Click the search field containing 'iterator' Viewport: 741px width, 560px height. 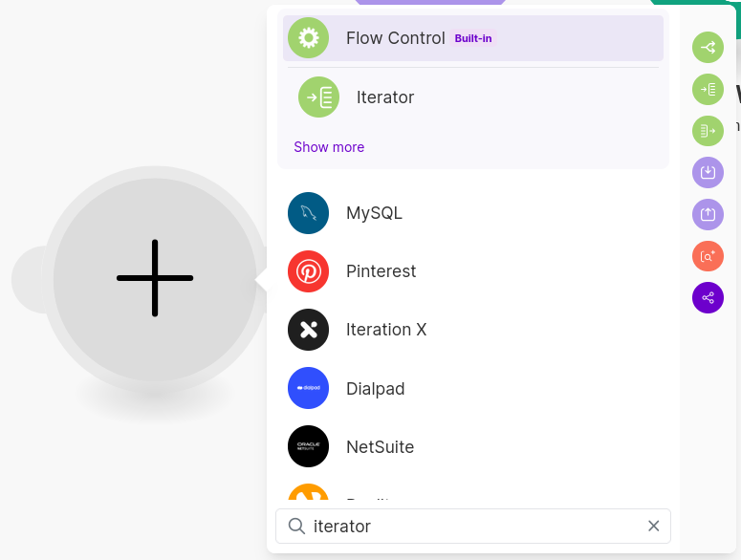[x=473, y=526]
